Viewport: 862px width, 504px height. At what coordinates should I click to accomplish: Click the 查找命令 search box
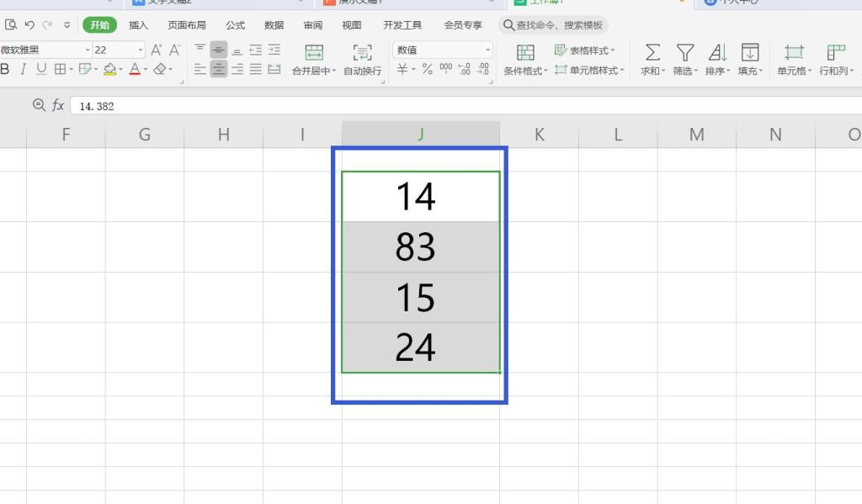tap(553, 25)
